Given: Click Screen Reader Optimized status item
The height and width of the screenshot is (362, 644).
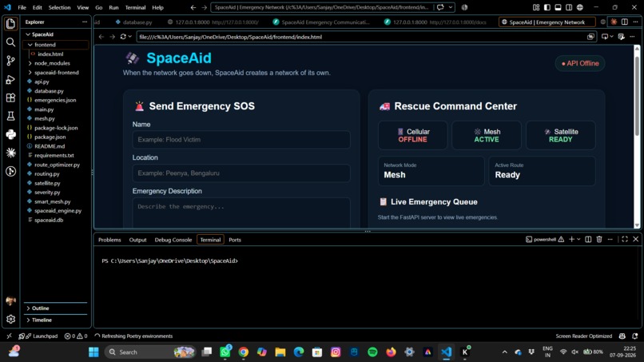Looking at the screenshot, I should point(583,336).
